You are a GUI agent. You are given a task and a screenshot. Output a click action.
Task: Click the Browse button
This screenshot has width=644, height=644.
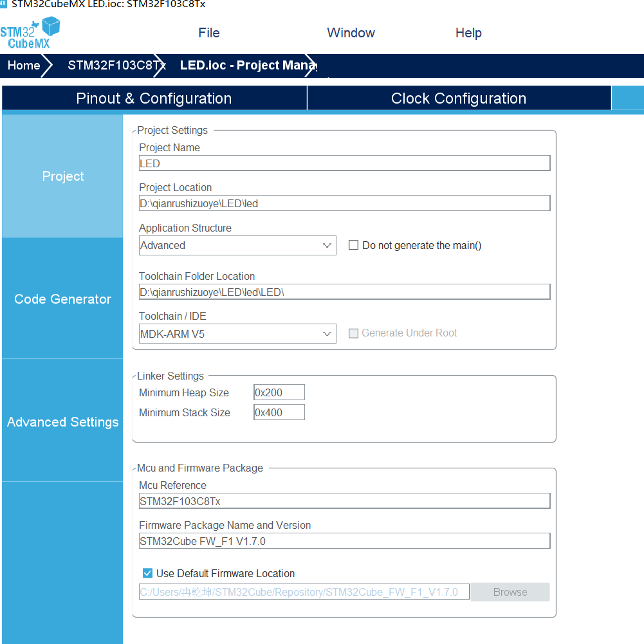tap(510, 592)
